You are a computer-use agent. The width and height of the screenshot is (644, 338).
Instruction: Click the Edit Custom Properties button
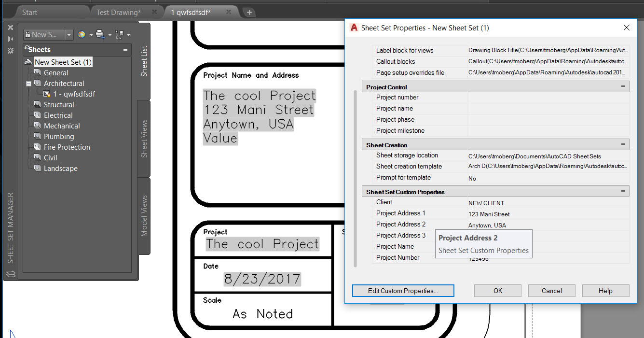pos(403,291)
